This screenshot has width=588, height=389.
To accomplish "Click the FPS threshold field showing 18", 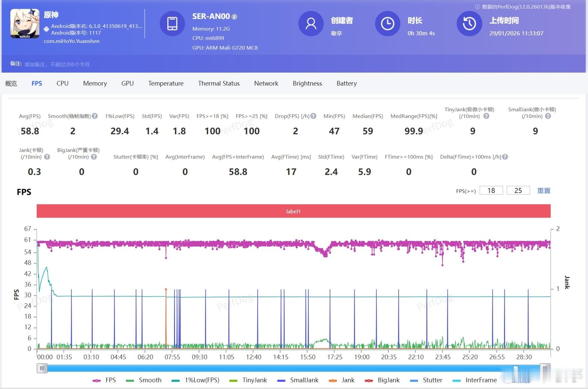I will pos(491,190).
